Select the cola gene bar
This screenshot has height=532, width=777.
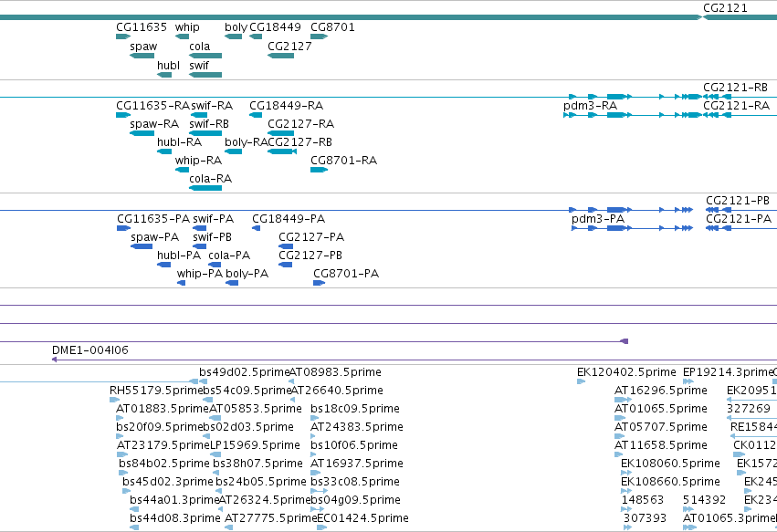tap(205, 56)
